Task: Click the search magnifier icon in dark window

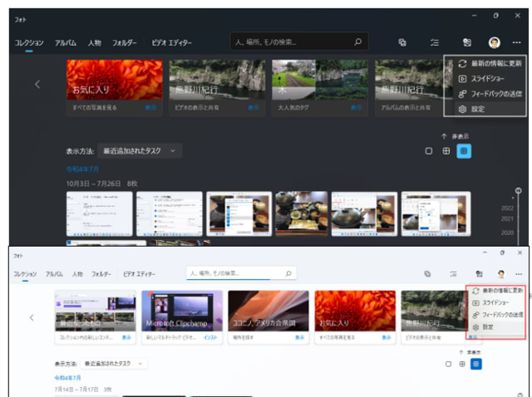Action: [358, 42]
